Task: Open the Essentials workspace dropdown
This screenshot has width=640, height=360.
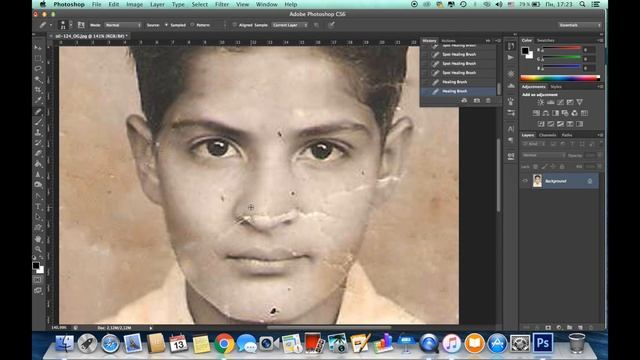Action: click(579, 25)
